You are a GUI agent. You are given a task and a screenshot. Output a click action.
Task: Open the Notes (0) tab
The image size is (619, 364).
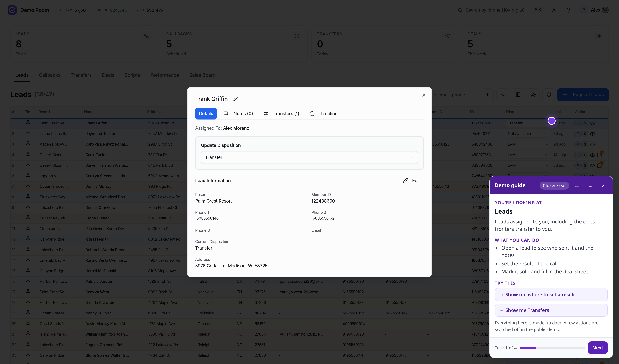point(238,113)
